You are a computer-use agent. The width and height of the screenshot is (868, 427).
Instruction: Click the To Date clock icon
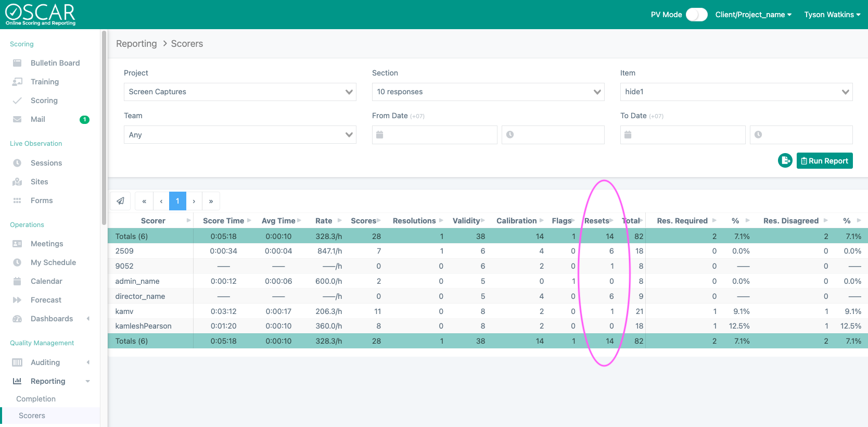(x=758, y=135)
